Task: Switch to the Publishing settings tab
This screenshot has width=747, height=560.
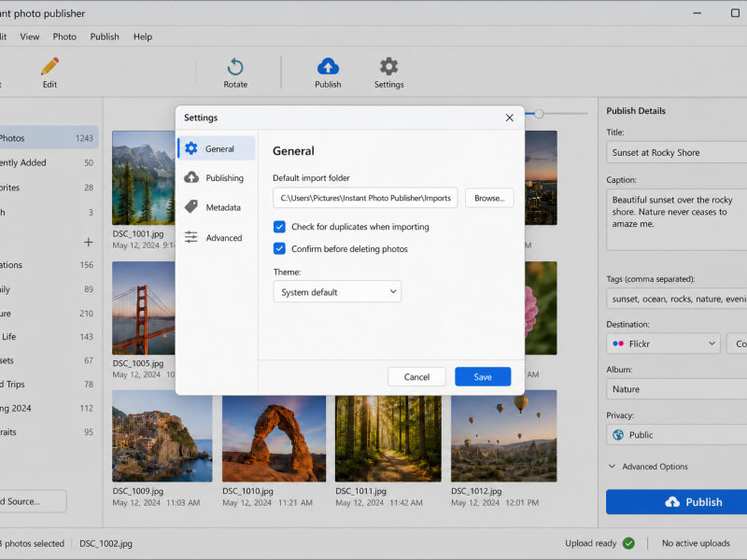Action: [217, 177]
